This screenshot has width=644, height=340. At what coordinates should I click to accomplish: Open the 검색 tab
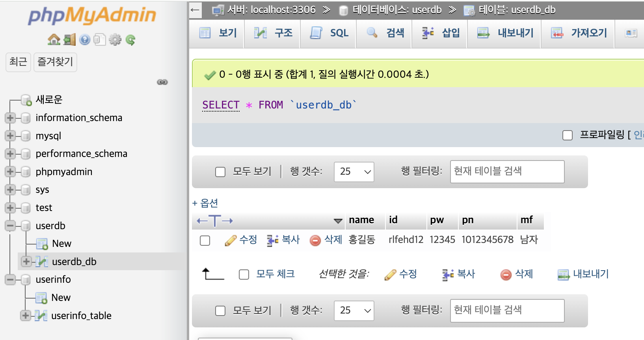(385, 33)
